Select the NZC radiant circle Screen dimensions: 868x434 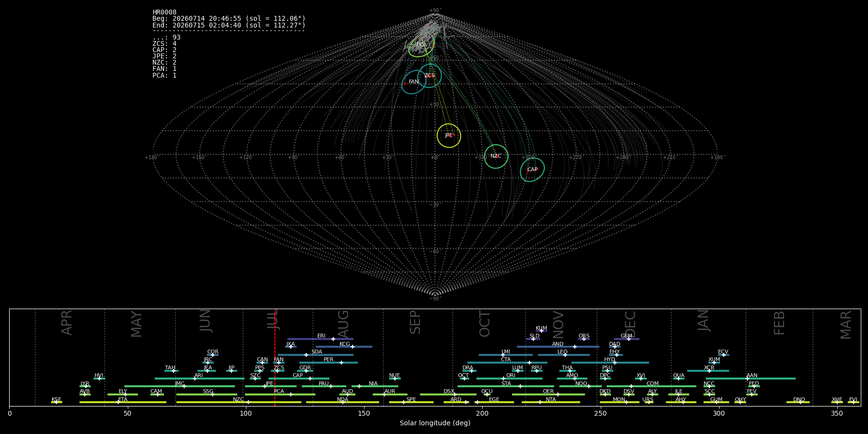[496, 156]
